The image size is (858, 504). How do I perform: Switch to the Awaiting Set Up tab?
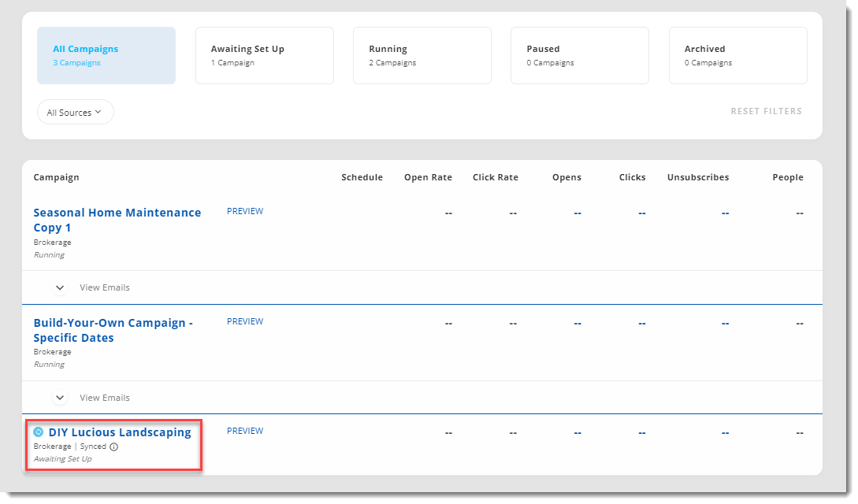tap(264, 56)
